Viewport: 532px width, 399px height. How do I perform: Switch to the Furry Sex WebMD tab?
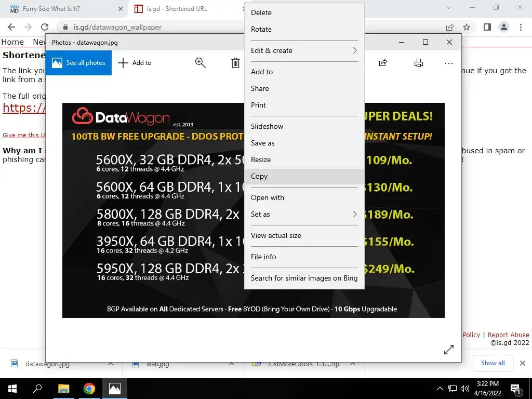[x=64, y=9]
